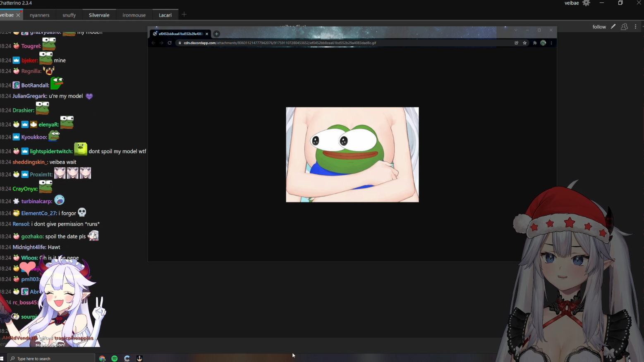
Task: Switch to the snuffy tab
Action: [x=69, y=15]
